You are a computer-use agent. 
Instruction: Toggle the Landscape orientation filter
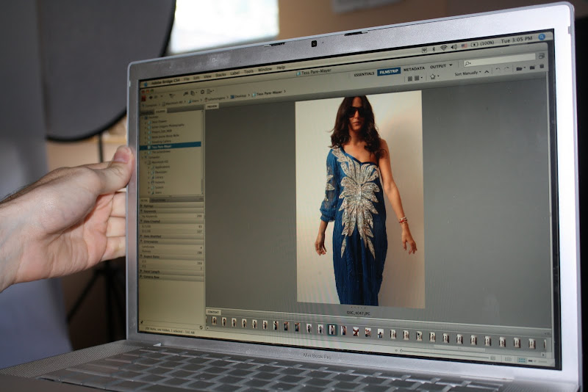click(x=172, y=247)
